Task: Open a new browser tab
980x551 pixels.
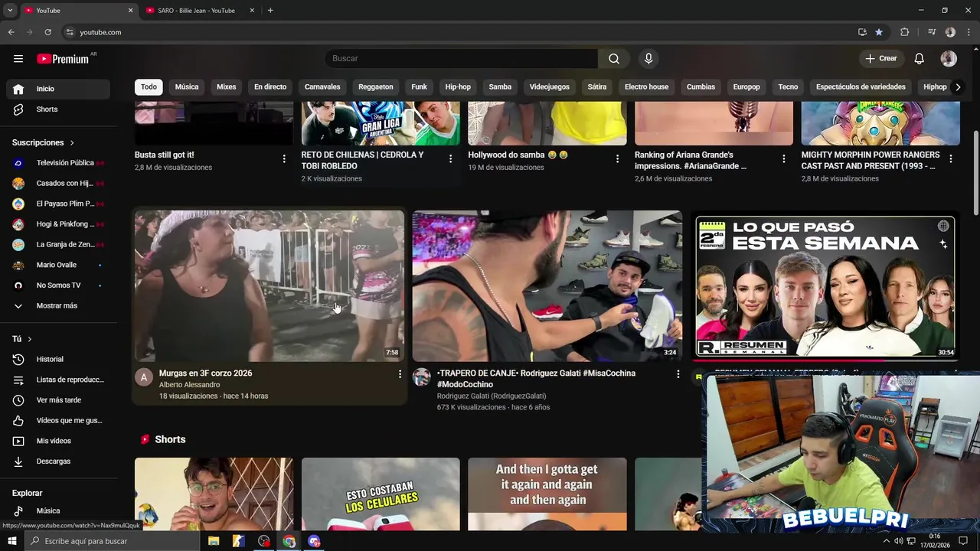Action: [270, 11]
